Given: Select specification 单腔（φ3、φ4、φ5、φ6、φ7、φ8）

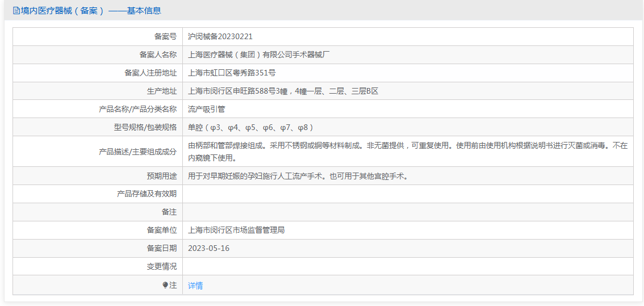Looking at the screenshot, I should [x=251, y=127].
